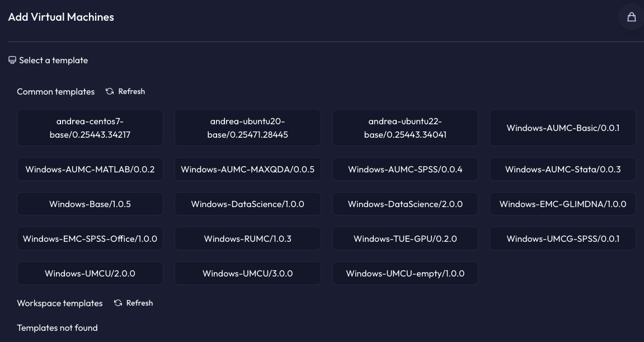Select Windows-DataScience/2.0.0 template

tap(405, 204)
